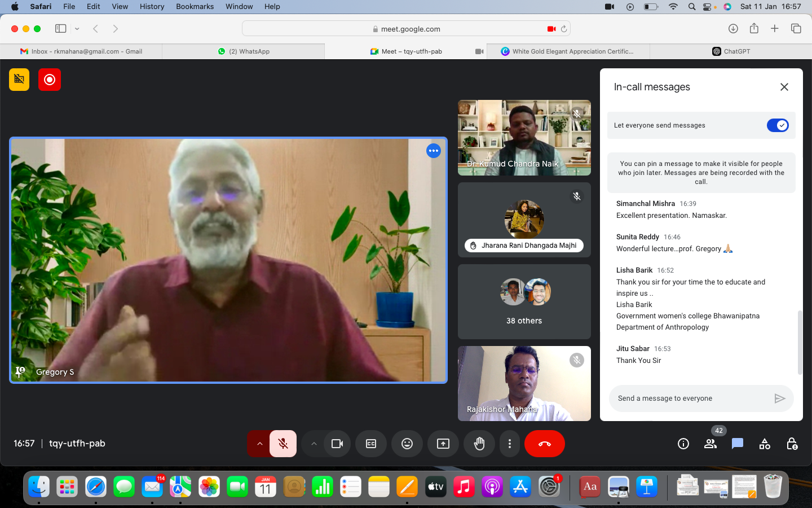Click the raise hand icon
The image size is (812, 508).
[479, 444]
